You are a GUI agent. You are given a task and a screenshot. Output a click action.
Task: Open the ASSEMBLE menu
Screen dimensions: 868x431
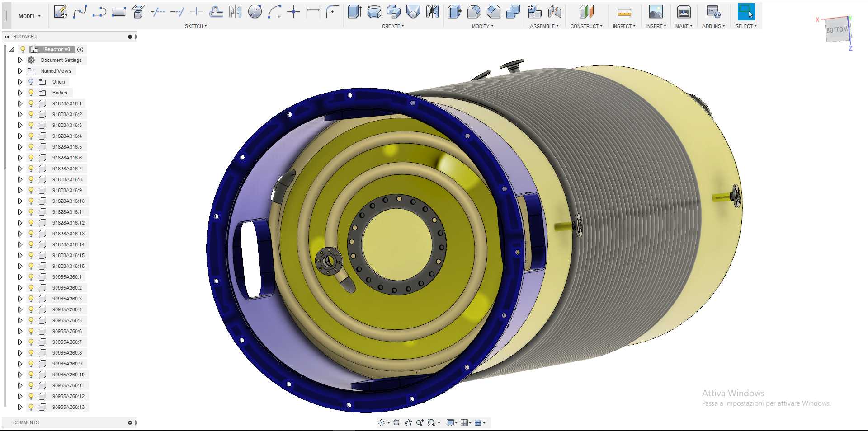[x=544, y=26]
